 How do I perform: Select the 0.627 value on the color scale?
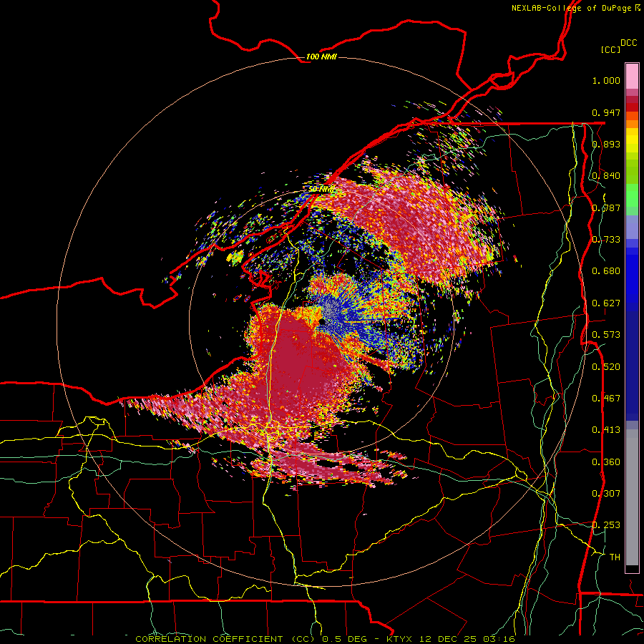click(x=606, y=303)
